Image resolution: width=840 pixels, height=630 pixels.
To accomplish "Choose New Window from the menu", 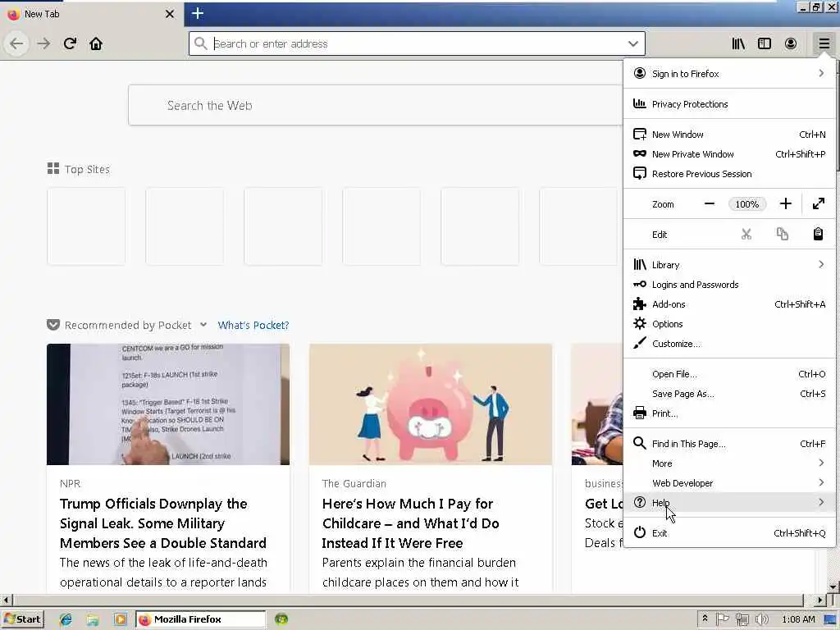I will 729,135.
